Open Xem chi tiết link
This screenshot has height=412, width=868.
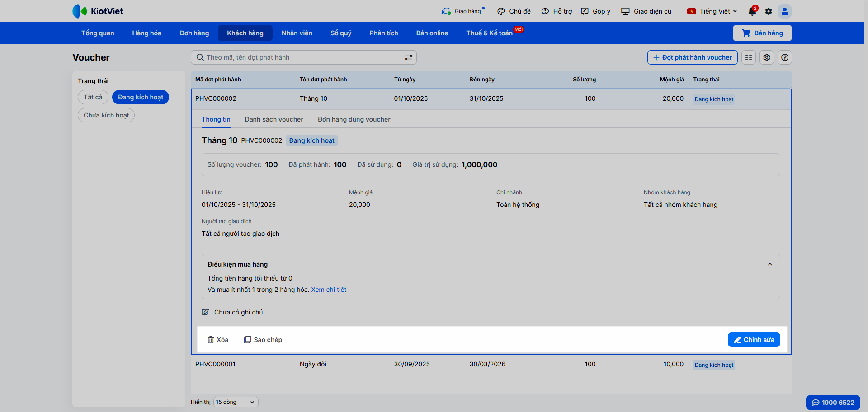pos(329,290)
